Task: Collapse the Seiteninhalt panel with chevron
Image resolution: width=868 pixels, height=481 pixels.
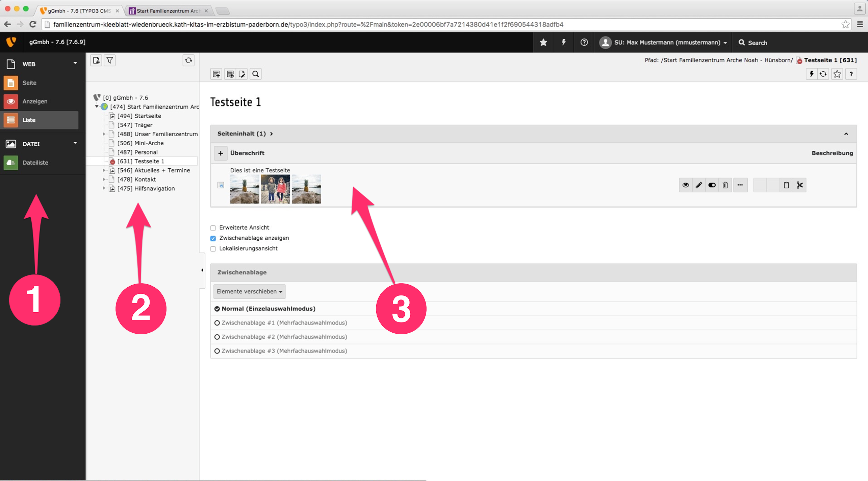Action: click(x=846, y=134)
